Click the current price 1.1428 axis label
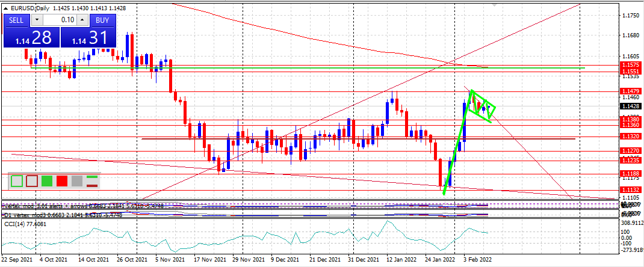Screen dimensions: 644x267 630,106
